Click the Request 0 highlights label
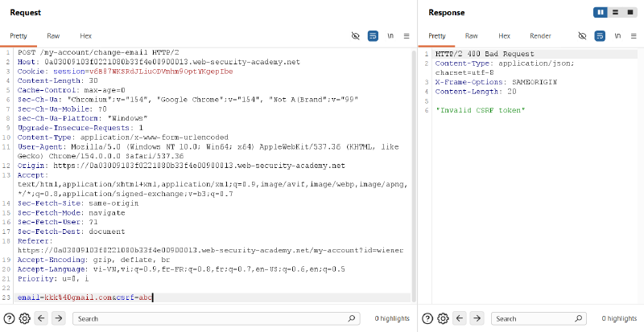 pyautogui.click(x=392, y=318)
